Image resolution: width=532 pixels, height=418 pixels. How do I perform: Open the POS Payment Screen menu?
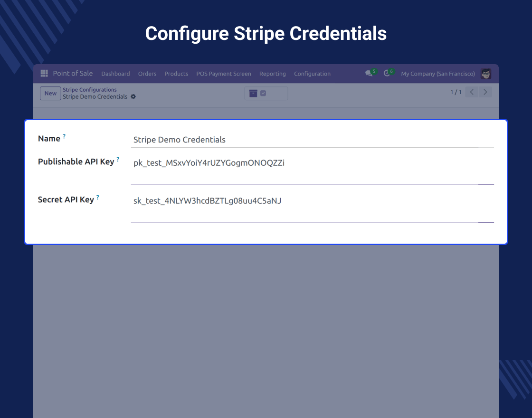point(224,74)
